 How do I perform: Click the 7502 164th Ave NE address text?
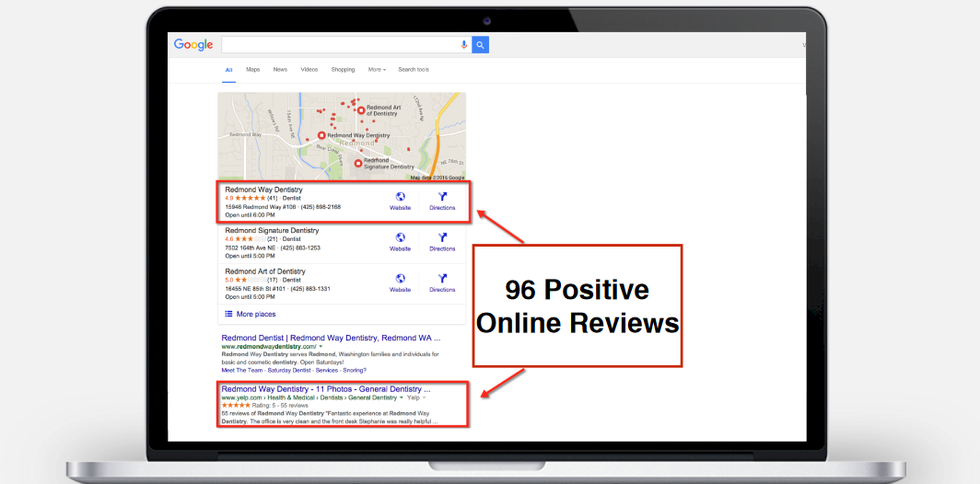(x=250, y=248)
